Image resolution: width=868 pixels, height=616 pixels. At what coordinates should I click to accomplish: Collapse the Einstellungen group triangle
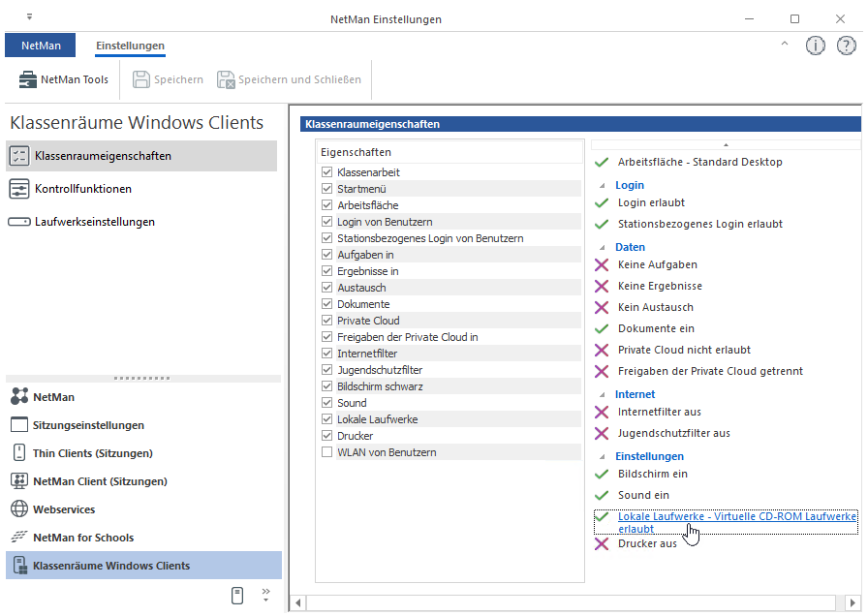coord(603,457)
